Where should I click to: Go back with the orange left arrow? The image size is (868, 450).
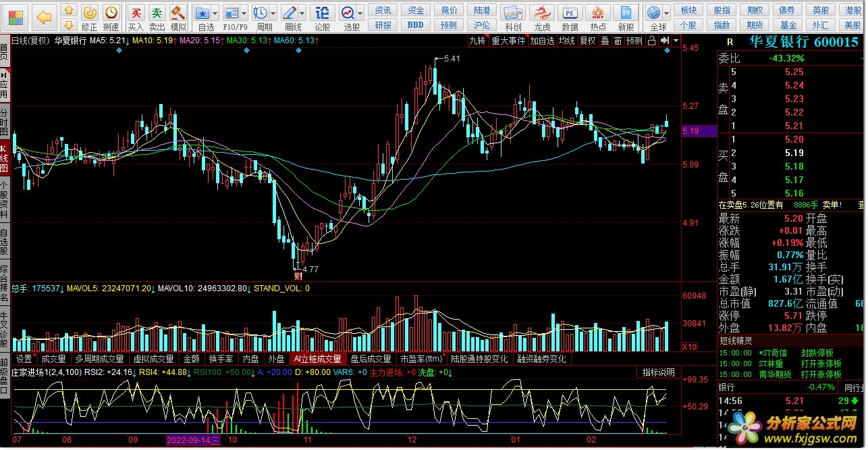click(x=43, y=17)
